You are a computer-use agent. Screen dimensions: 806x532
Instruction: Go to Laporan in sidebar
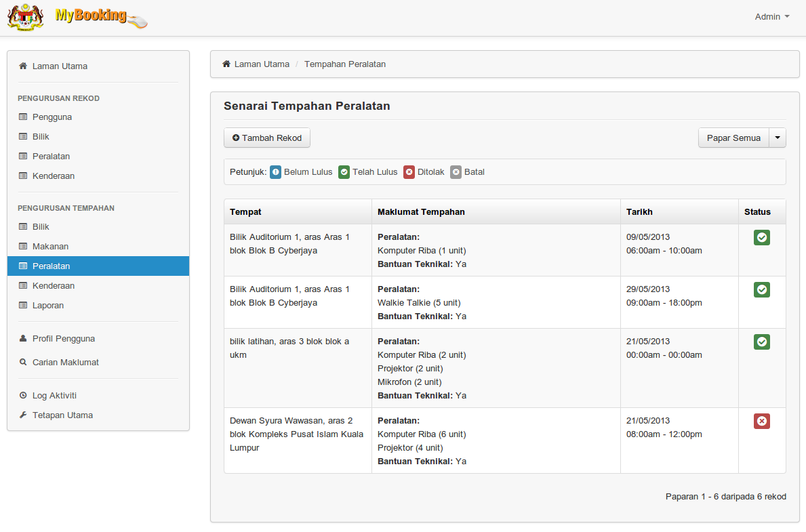(48, 306)
